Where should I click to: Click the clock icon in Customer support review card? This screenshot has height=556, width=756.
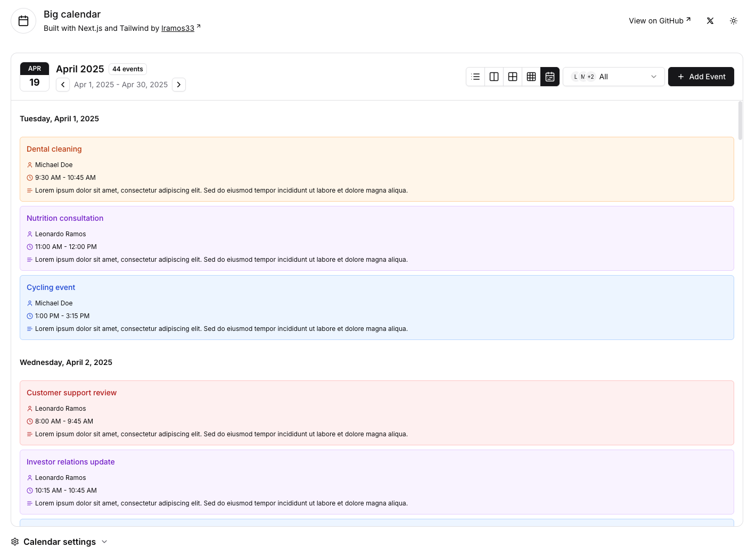[30, 421]
